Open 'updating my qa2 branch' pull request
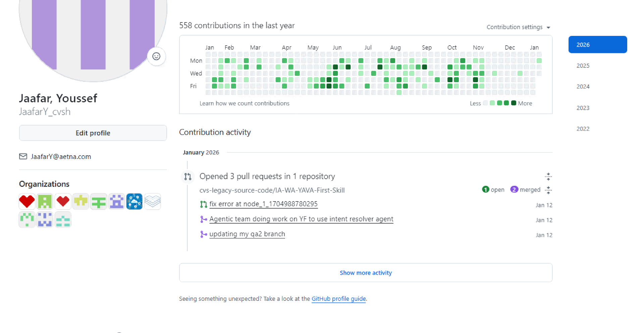The height and width of the screenshot is (333, 644). 247,234
